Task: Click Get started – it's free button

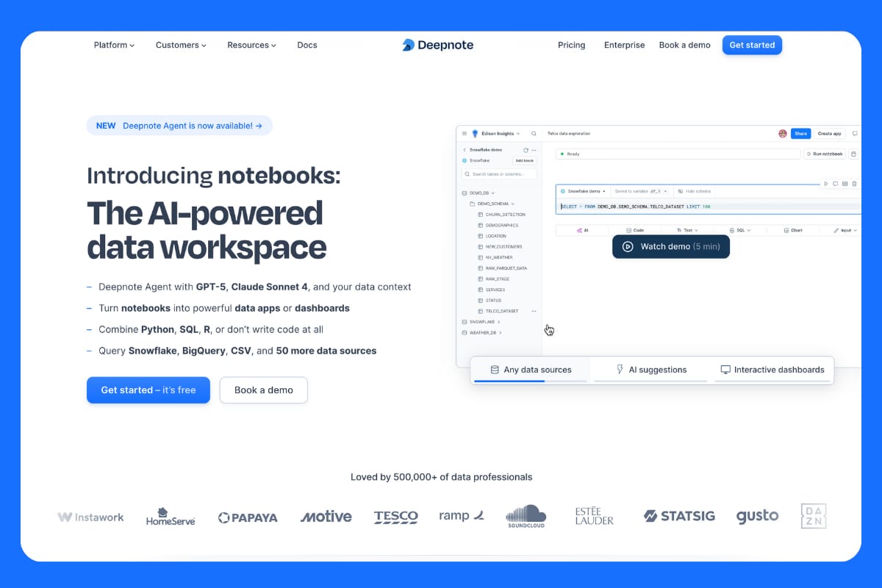Action: [x=148, y=390]
